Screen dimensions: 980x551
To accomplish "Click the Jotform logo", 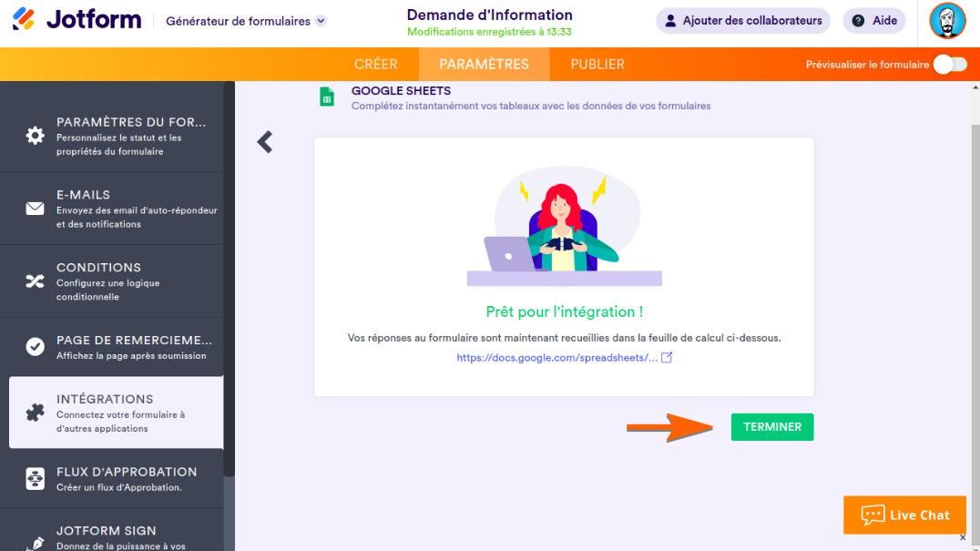I will click(x=77, y=20).
